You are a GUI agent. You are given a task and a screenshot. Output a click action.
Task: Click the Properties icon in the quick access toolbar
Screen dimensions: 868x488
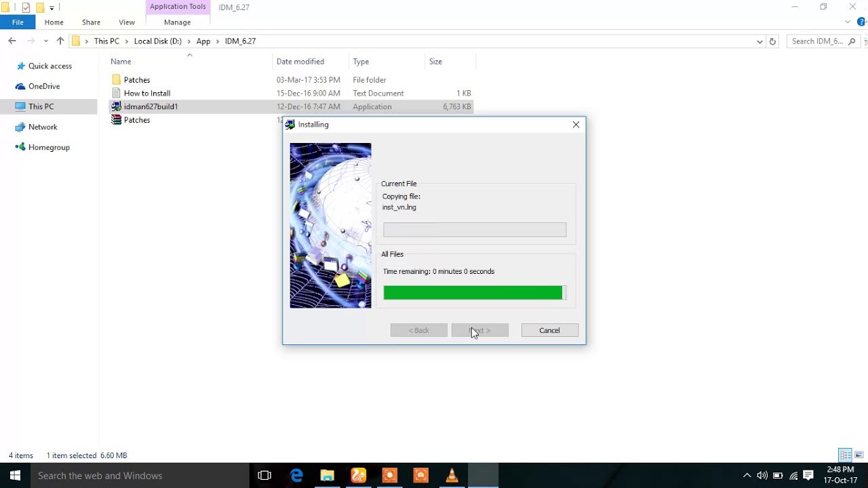coord(26,7)
